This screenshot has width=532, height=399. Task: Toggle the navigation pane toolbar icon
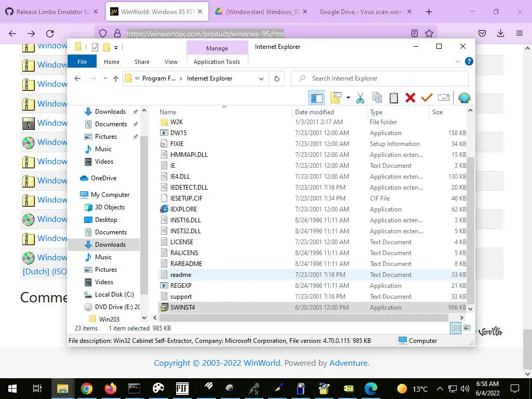316,98
